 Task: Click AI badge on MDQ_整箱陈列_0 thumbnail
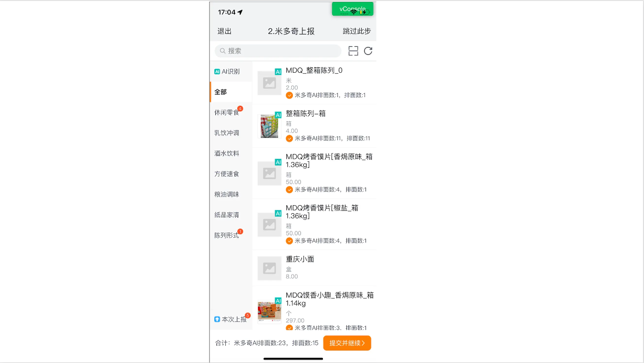pos(278,72)
